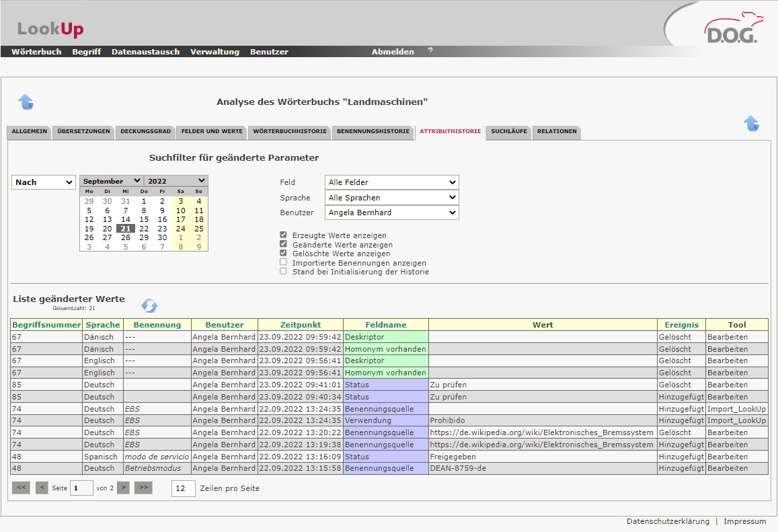
Task: Click Abmelden to log out
Action: point(393,52)
